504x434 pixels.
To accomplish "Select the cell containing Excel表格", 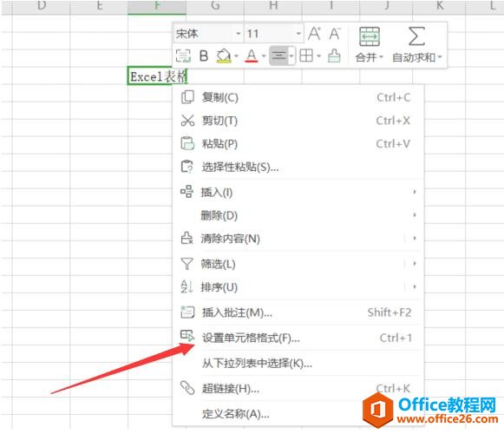I will [157, 76].
